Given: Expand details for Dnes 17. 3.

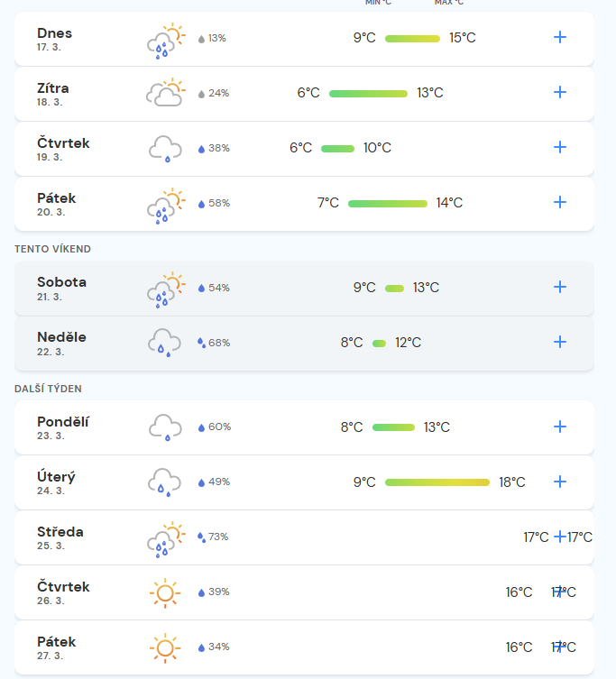Looking at the screenshot, I should tap(560, 37).
